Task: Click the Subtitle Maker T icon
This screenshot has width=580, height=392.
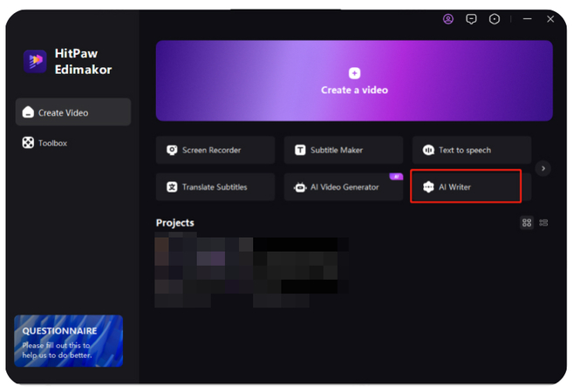Action: coord(300,150)
